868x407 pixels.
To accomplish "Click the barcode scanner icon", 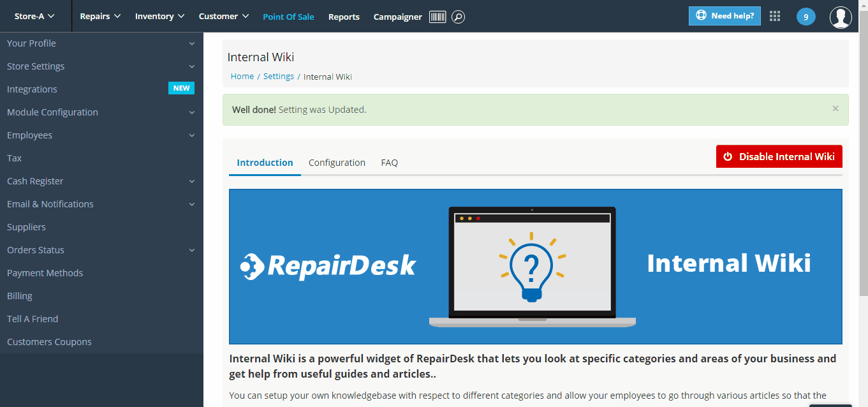I will tap(437, 17).
